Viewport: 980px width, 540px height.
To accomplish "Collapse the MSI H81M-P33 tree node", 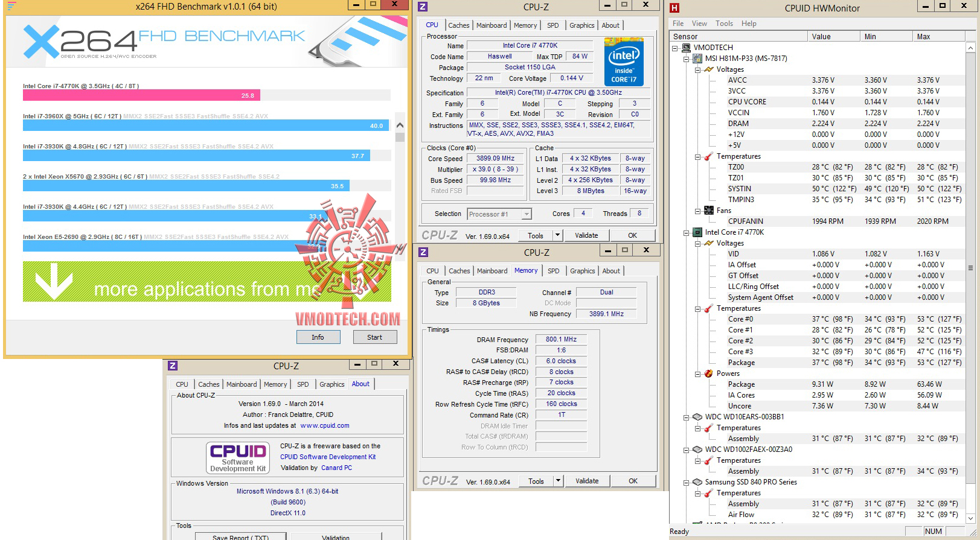I will [687, 59].
